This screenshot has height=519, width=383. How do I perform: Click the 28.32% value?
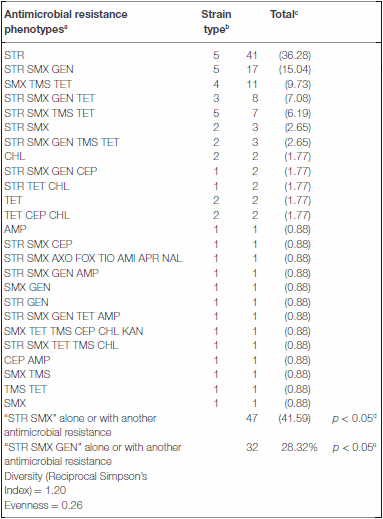pos(299,447)
